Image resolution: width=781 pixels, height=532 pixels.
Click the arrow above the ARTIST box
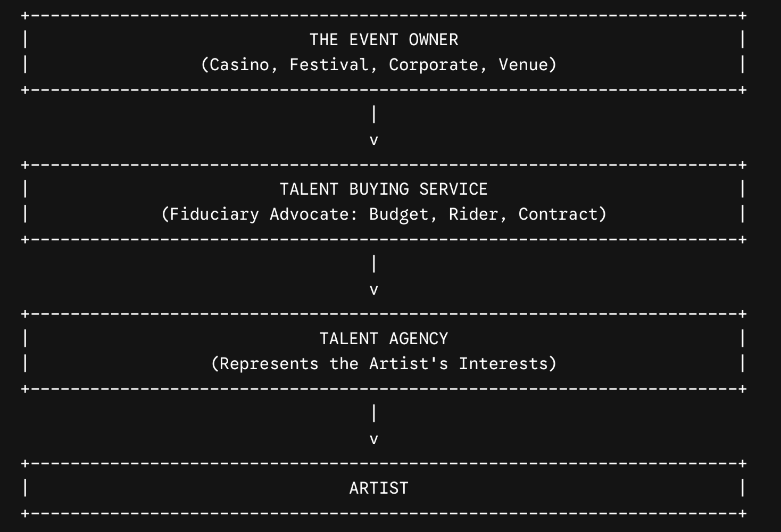pyautogui.click(x=374, y=440)
